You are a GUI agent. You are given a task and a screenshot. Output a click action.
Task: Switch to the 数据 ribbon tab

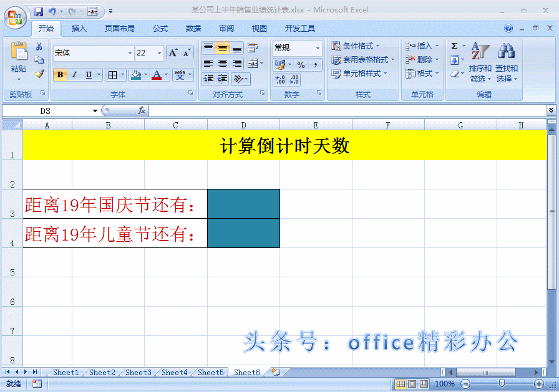click(x=193, y=29)
